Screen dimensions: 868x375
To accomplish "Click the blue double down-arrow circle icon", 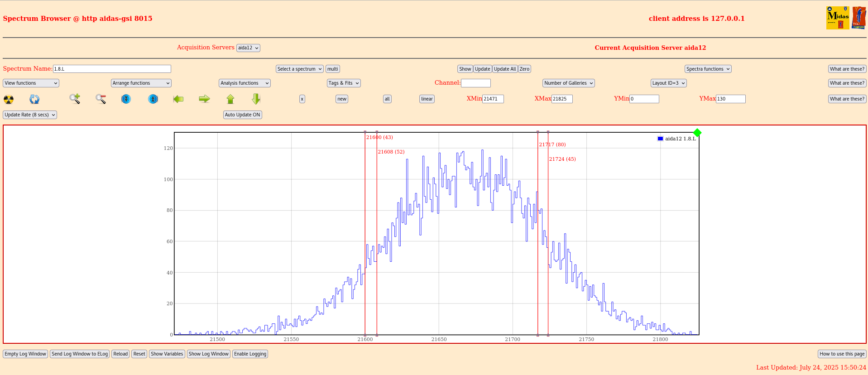I will (x=126, y=99).
